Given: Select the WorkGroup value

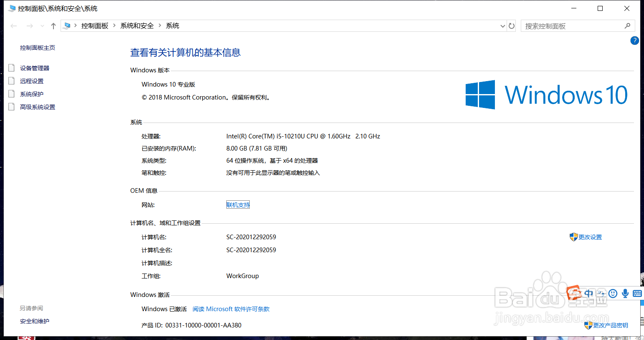Looking at the screenshot, I should (243, 276).
